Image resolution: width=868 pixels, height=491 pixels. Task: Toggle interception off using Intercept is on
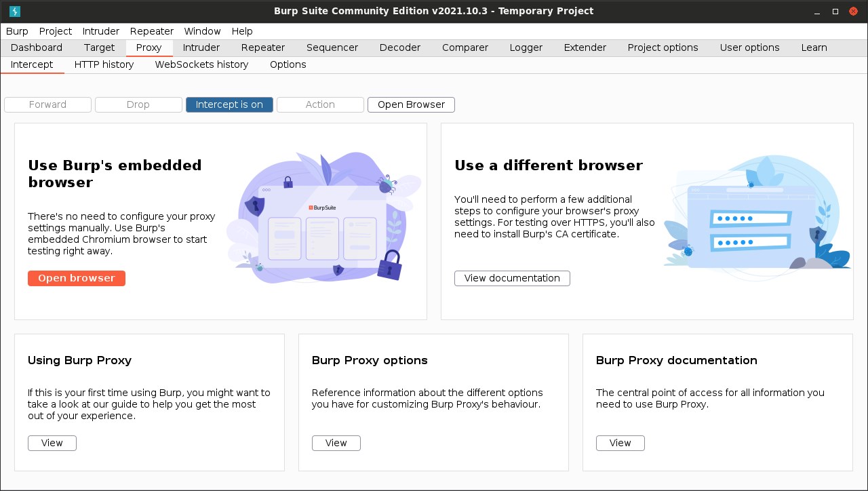229,104
